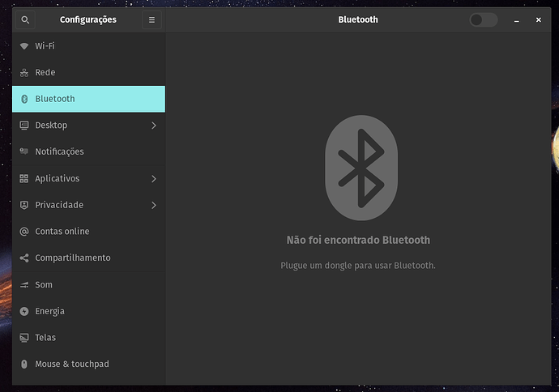
Task: Open the Privacidade settings label
Action: point(59,205)
